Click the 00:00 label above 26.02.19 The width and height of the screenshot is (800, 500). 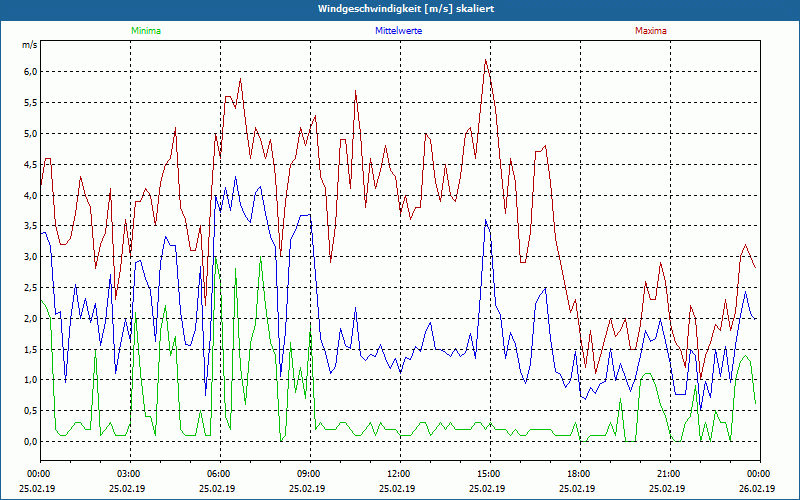(x=759, y=474)
